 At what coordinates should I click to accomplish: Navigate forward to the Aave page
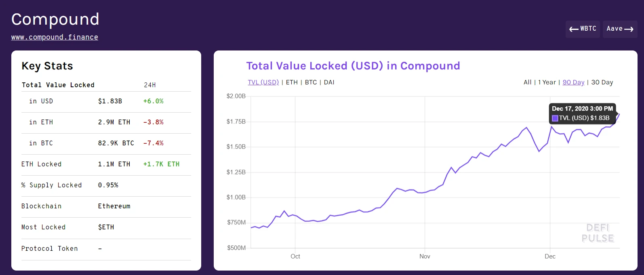(x=619, y=29)
